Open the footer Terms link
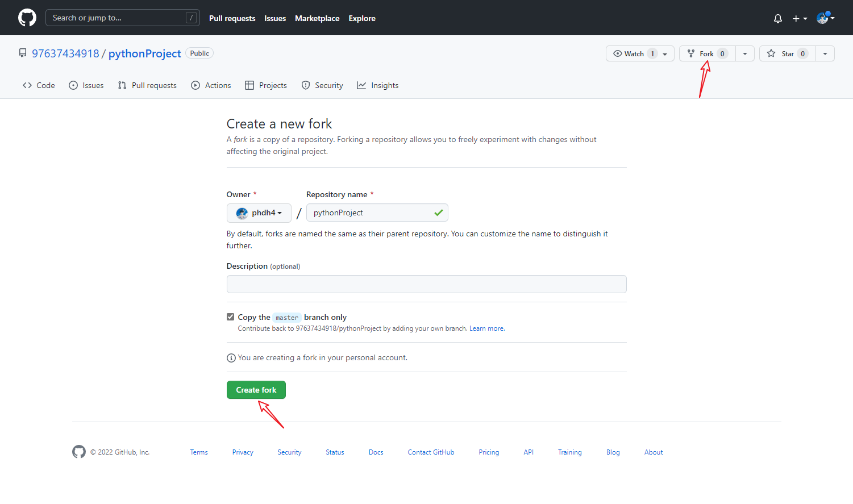The image size is (853, 504). coord(199,452)
